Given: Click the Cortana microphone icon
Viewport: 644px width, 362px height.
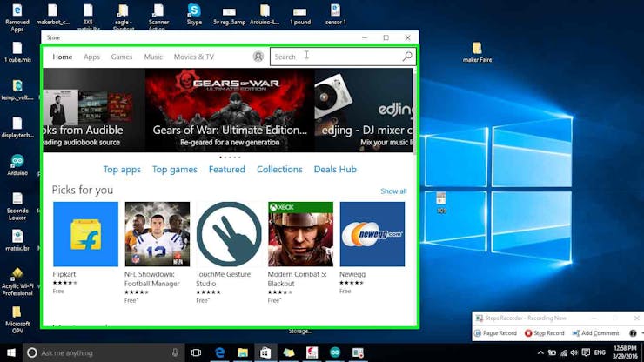Looking at the screenshot, I should (x=175, y=352).
